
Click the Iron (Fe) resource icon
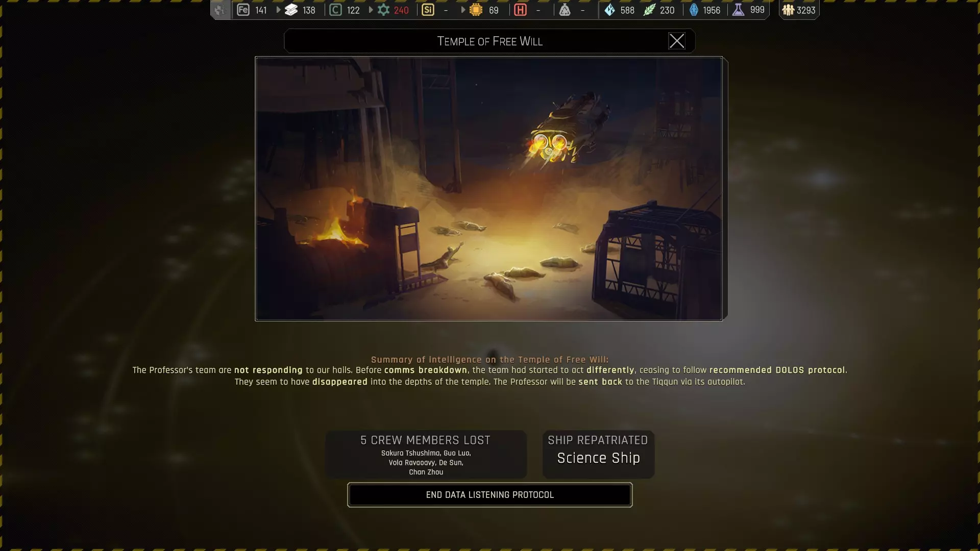point(243,10)
